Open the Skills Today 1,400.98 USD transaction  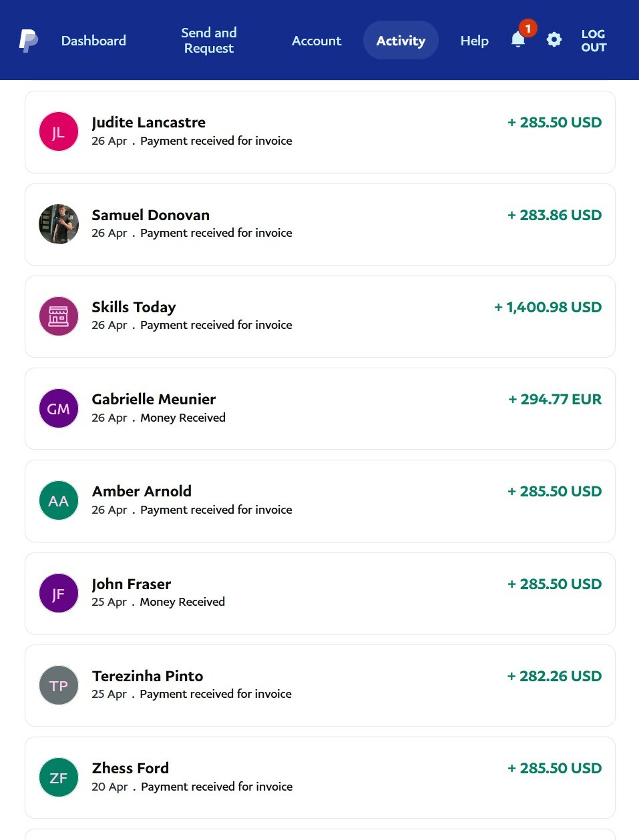[x=320, y=316]
